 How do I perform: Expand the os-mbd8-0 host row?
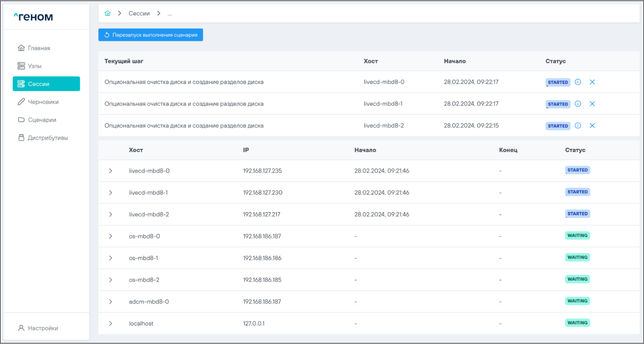111,236
